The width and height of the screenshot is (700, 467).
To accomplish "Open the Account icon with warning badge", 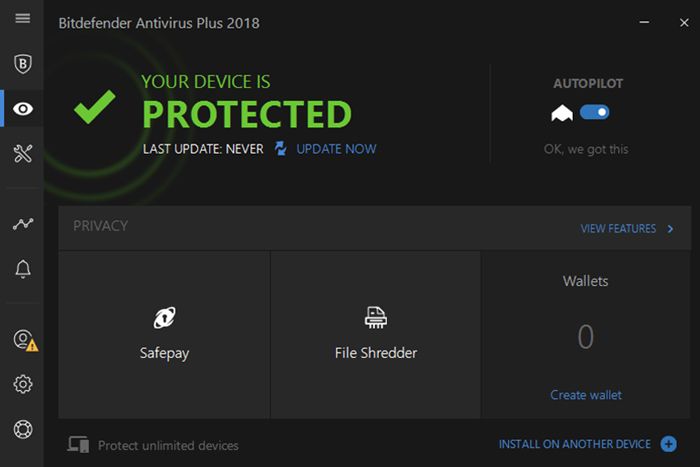I will click(24, 340).
